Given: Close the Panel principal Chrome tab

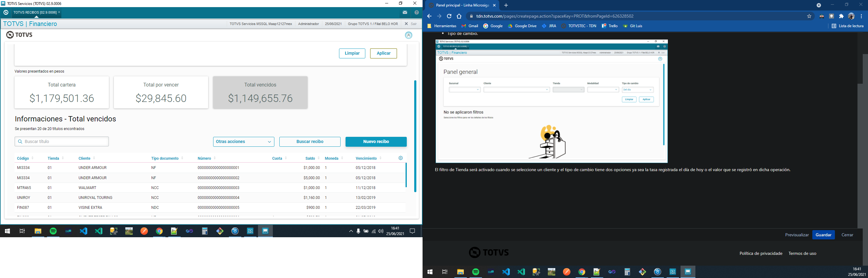Looking at the screenshot, I should (494, 5).
